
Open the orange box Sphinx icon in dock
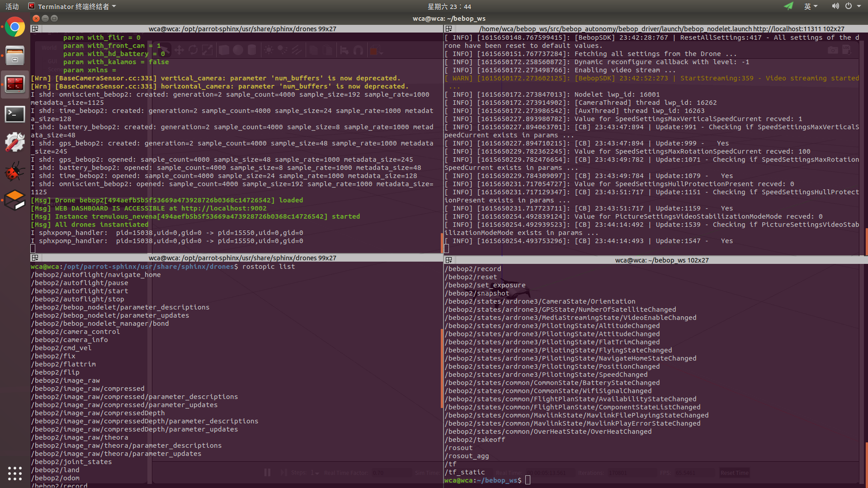tap(15, 200)
